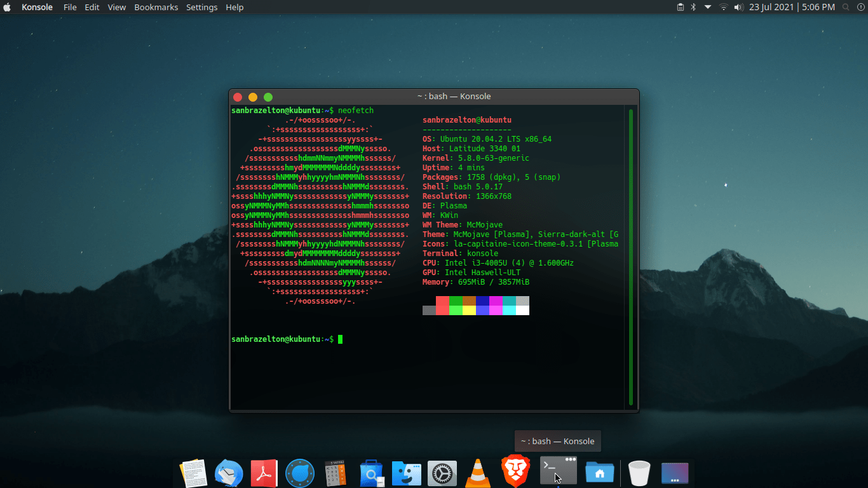Open the system settings gear in the dock
Viewport: 868px width, 488px height.
click(x=442, y=473)
